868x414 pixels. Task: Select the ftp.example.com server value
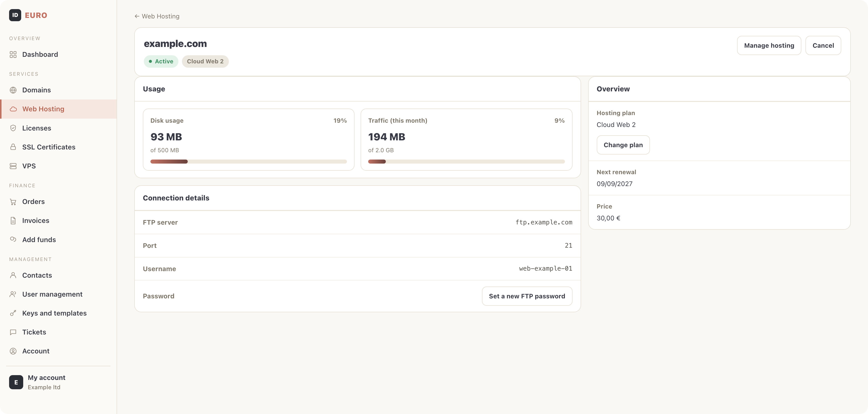click(x=544, y=222)
